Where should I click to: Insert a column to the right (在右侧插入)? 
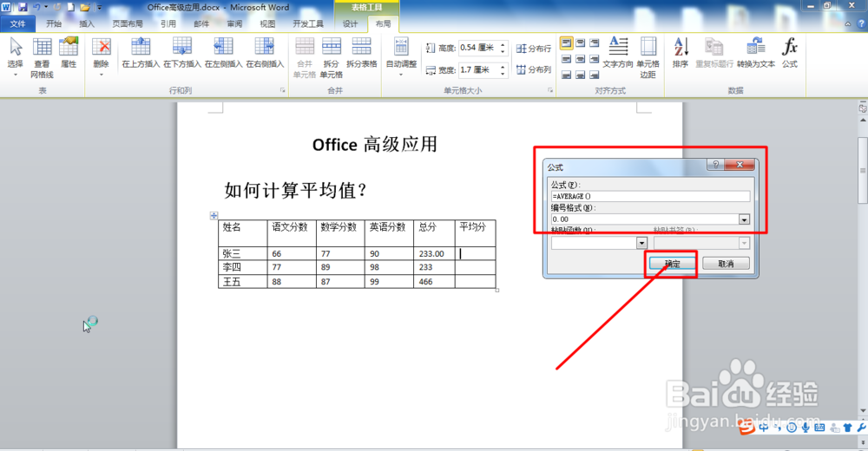click(x=265, y=53)
